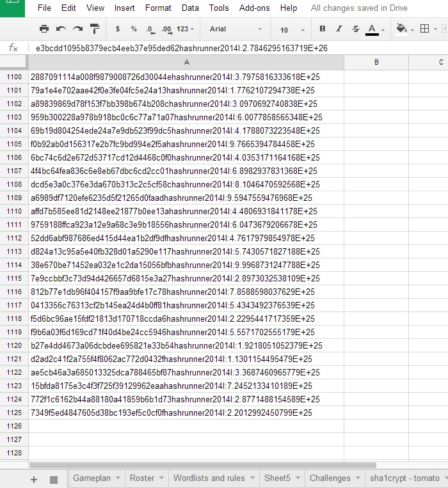Toggle italic formatting
This screenshot has height=488, width=448.
339,29
